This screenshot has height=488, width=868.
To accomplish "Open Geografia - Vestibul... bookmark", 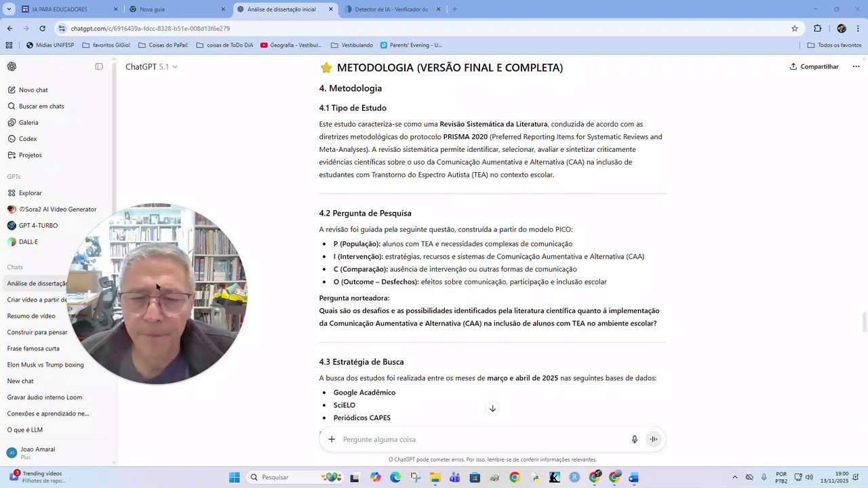I will (x=291, y=45).
